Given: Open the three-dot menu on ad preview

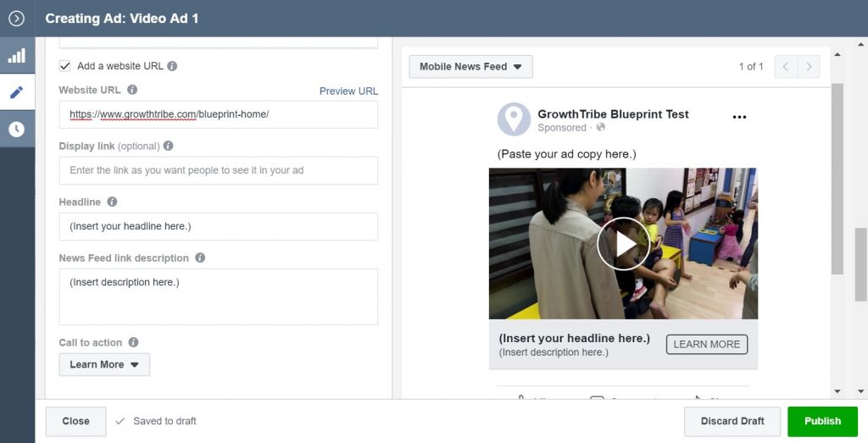Looking at the screenshot, I should [739, 117].
